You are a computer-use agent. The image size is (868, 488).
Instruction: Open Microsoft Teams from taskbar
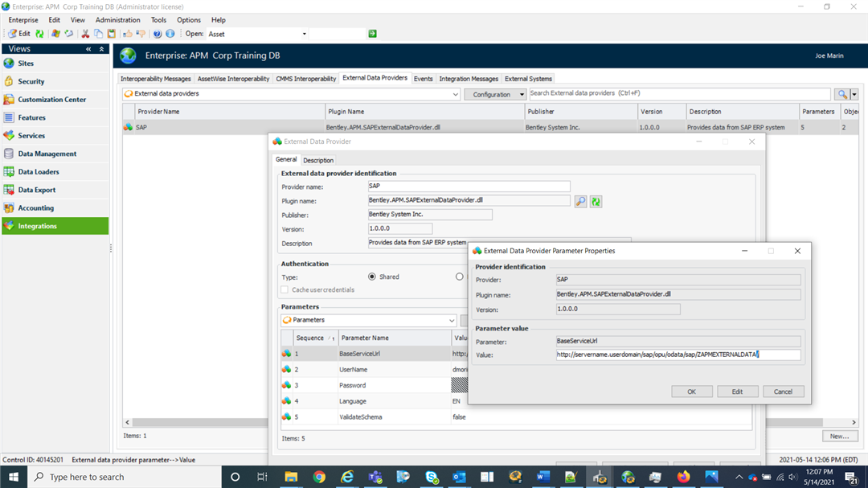pyautogui.click(x=375, y=477)
